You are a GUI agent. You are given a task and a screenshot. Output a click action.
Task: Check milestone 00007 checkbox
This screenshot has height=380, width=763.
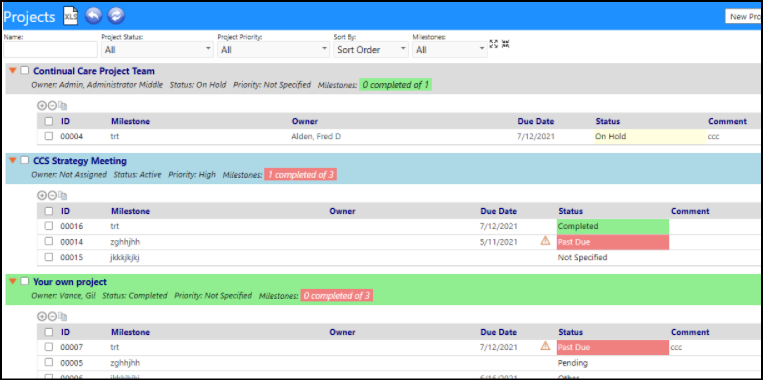click(x=49, y=347)
